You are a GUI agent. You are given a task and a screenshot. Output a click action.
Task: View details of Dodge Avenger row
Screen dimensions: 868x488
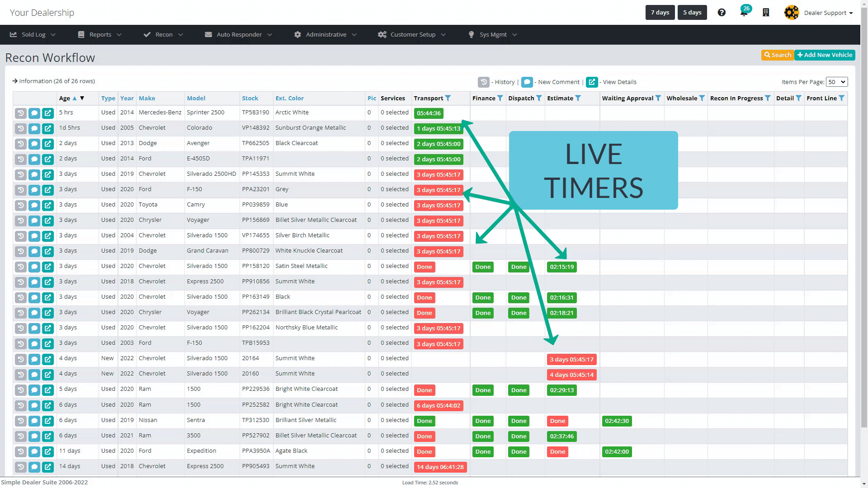pyautogui.click(x=48, y=144)
